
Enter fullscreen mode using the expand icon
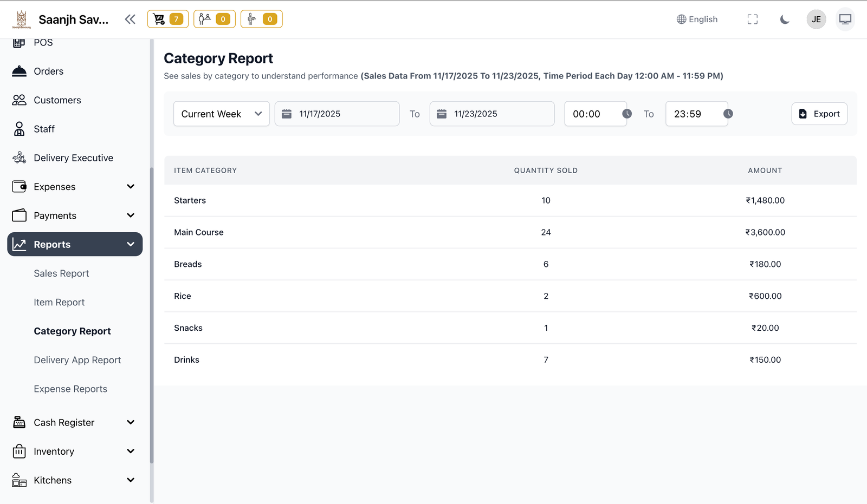pyautogui.click(x=752, y=19)
